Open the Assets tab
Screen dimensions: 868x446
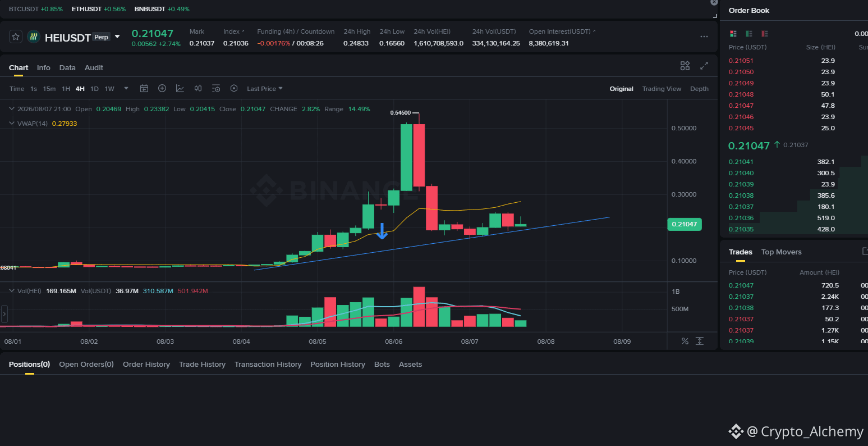(x=410, y=364)
